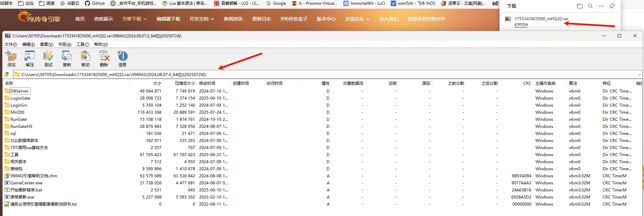Open the fc - Proxmox Virtual bookmark

pyautogui.click(x=314, y=3)
